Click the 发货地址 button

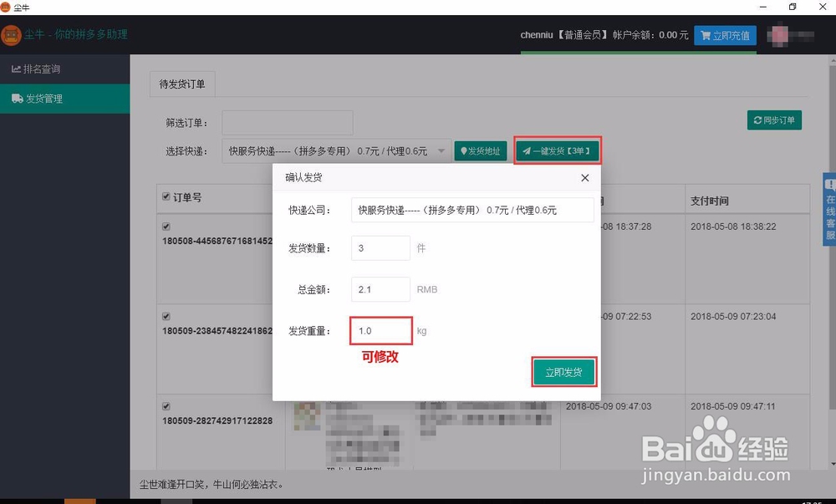481,151
